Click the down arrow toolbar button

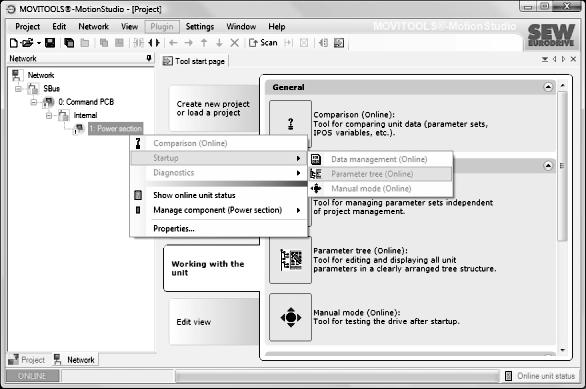[219, 43]
